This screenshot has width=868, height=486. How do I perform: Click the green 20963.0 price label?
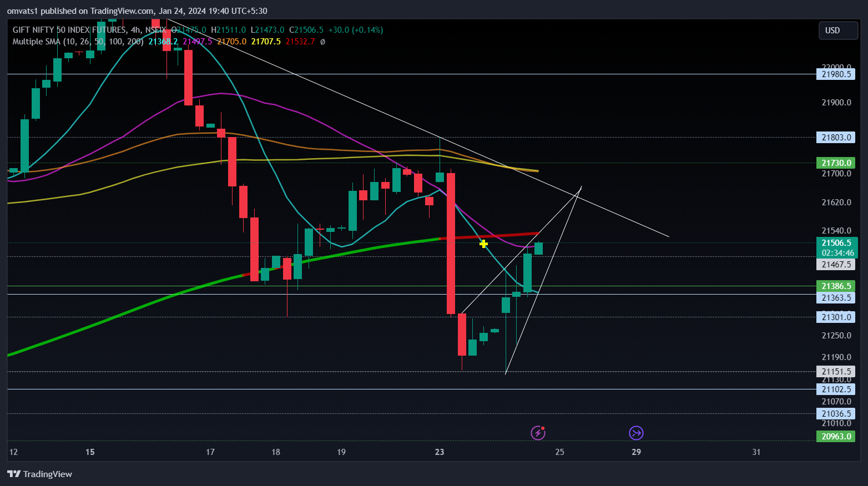coord(836,437)
